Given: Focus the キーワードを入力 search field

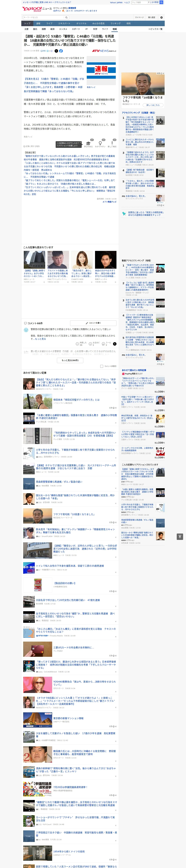Looking at the screenshot, I should coord(44,18).
